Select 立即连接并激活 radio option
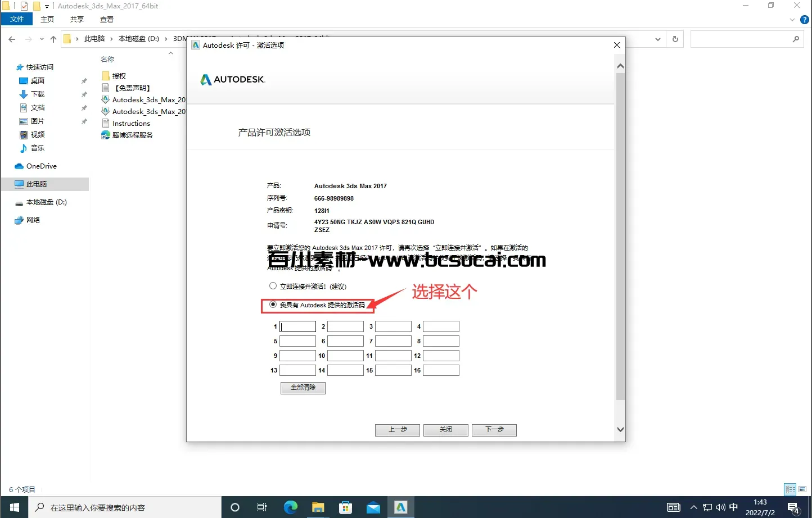 [x=273, y=286]
